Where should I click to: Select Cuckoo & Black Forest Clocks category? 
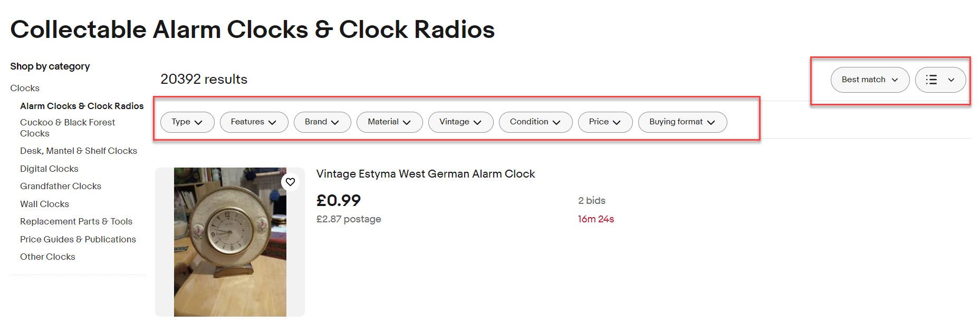pos(68,128)
